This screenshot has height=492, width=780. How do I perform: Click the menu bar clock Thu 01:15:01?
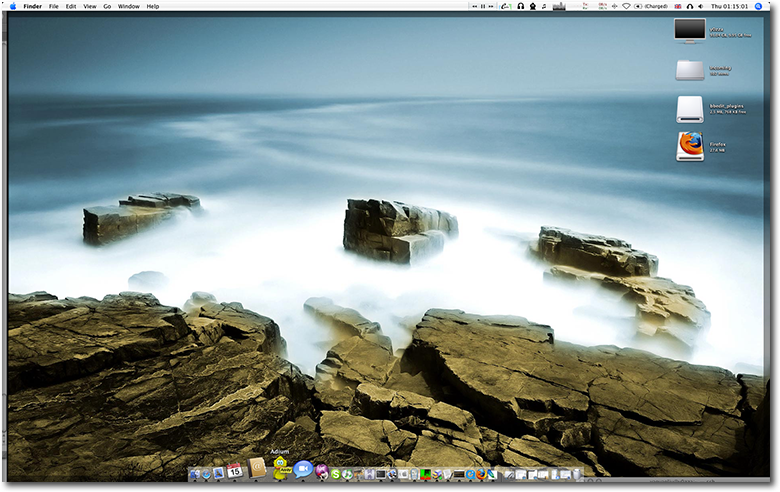[729, 6]
